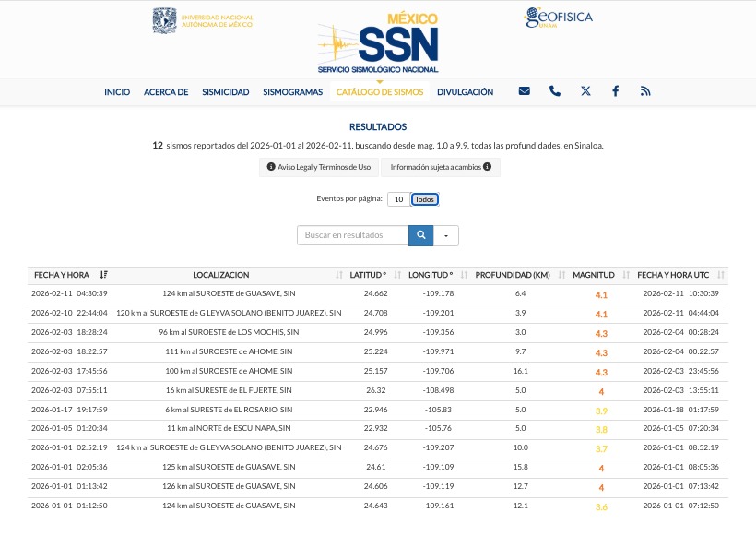Sort by Latitud column arrows

(397, 275)
